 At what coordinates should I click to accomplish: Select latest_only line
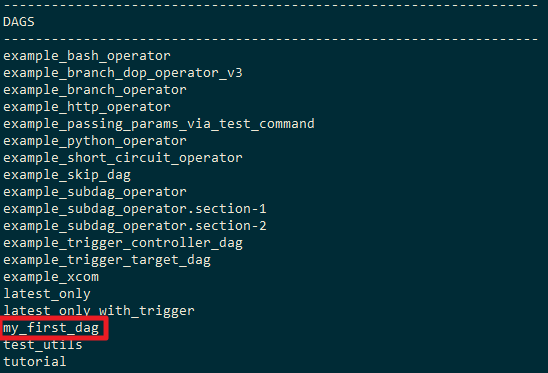point(47,294)
